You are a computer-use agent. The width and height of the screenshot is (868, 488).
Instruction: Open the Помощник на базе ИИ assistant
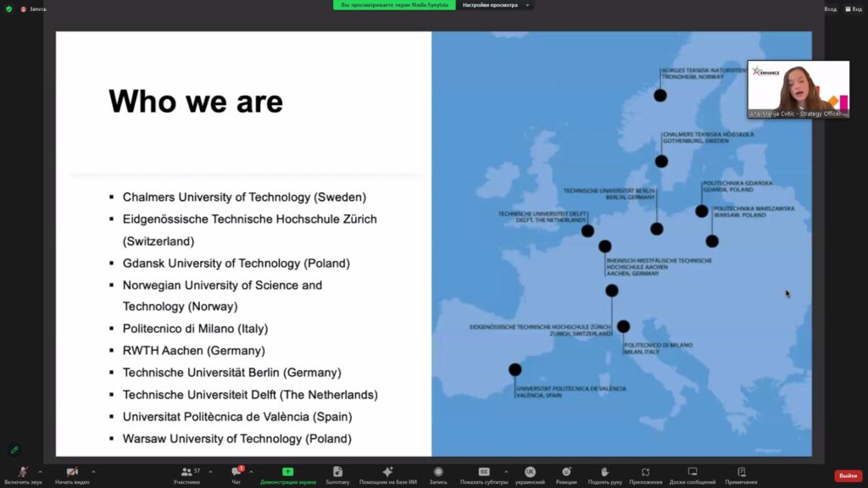coord(387,473)
